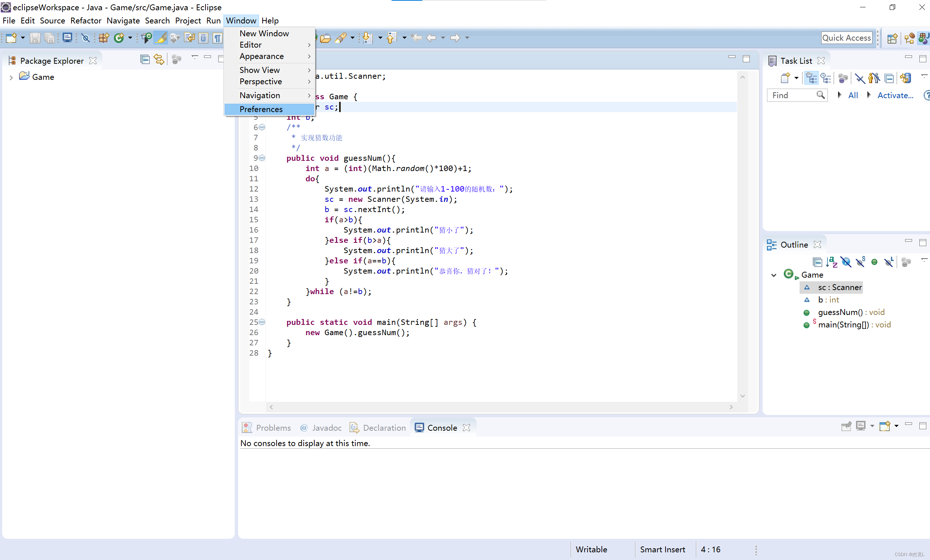The image size is (930, 560).
Task: Switch to the Declaration tab
Action: pyautogui.click(x=378, y=427)
